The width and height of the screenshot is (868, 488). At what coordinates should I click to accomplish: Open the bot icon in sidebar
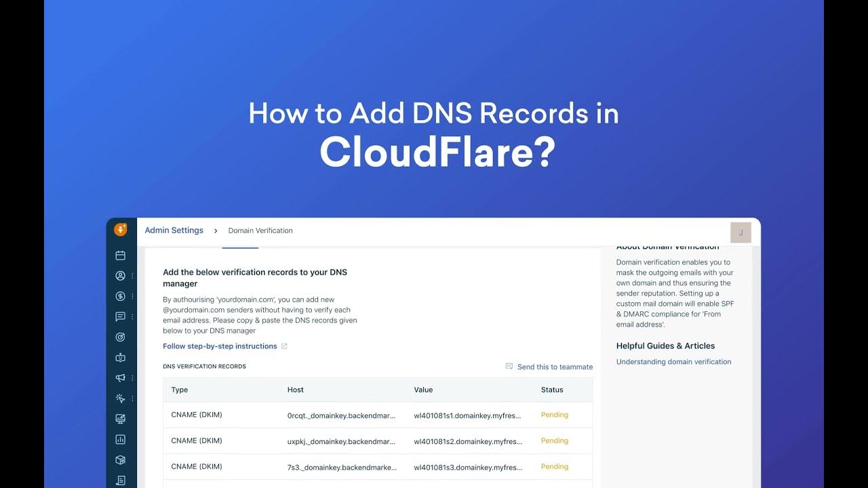121,357
